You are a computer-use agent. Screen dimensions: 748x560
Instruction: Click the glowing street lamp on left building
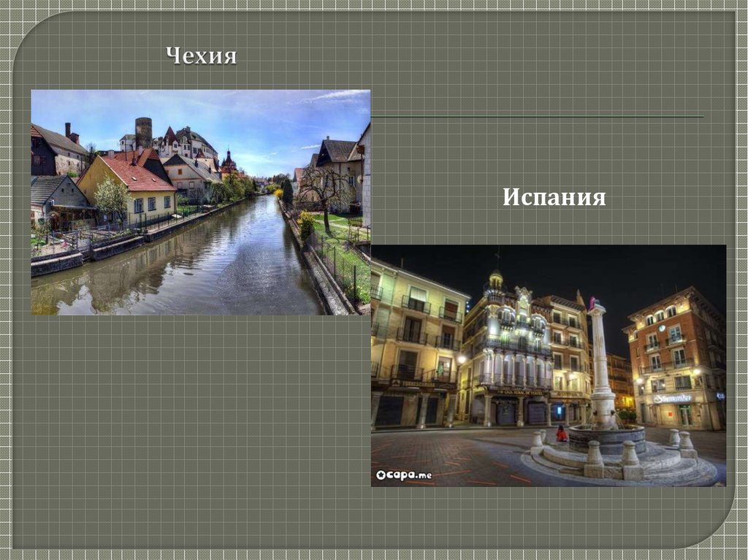pos(460,359)
